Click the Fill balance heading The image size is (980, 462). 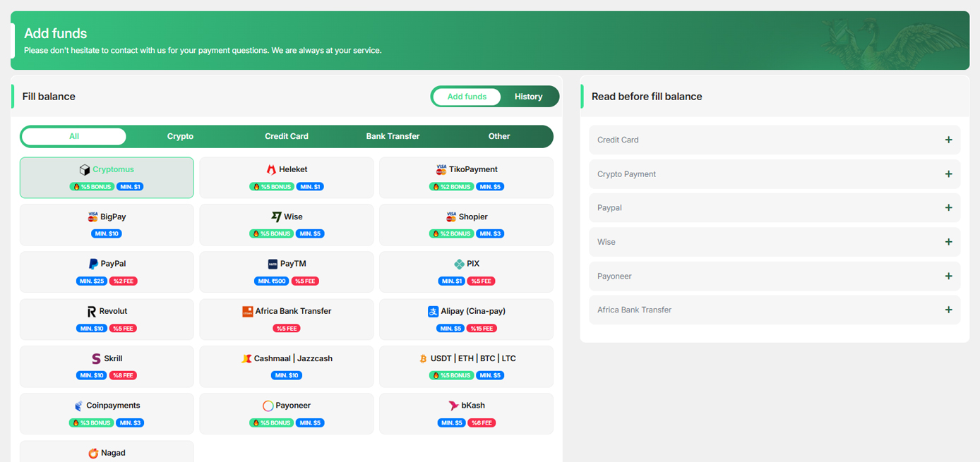(x=49, y=97)
